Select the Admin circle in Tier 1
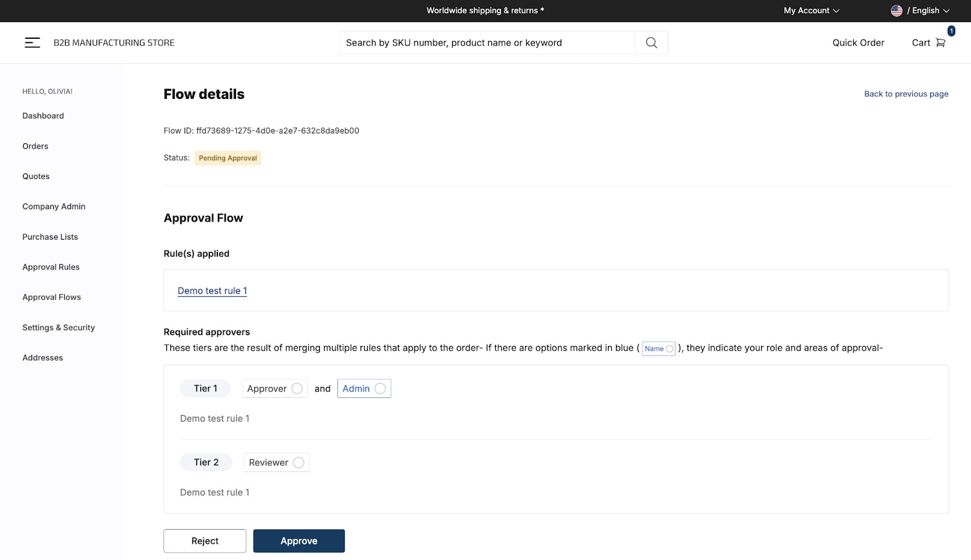This screenshot has width=971, height=560. [380, 388]
